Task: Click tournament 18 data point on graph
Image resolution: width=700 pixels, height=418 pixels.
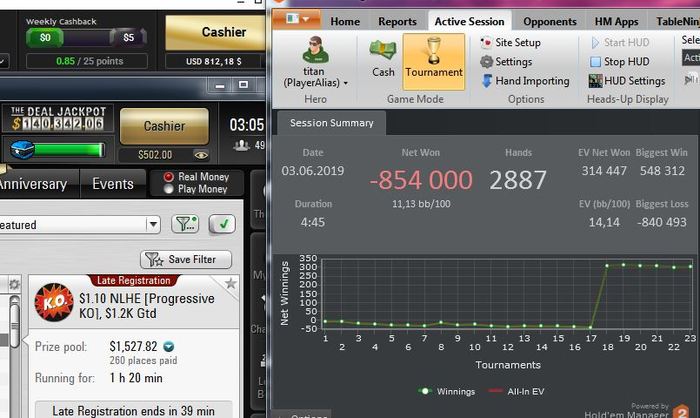Action: pyautogui.click(x=607, y=266)
